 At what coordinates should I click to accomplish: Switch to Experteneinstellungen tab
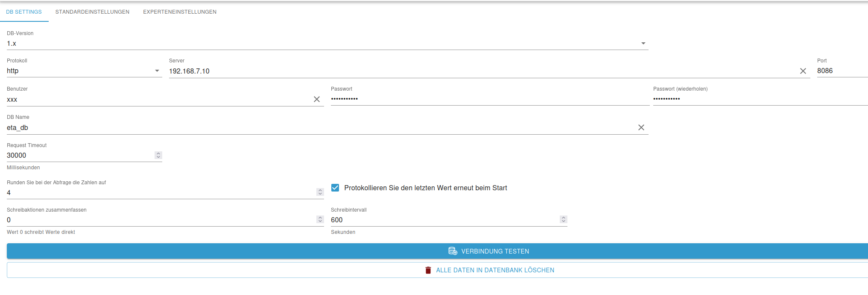(x=180, y=12)
